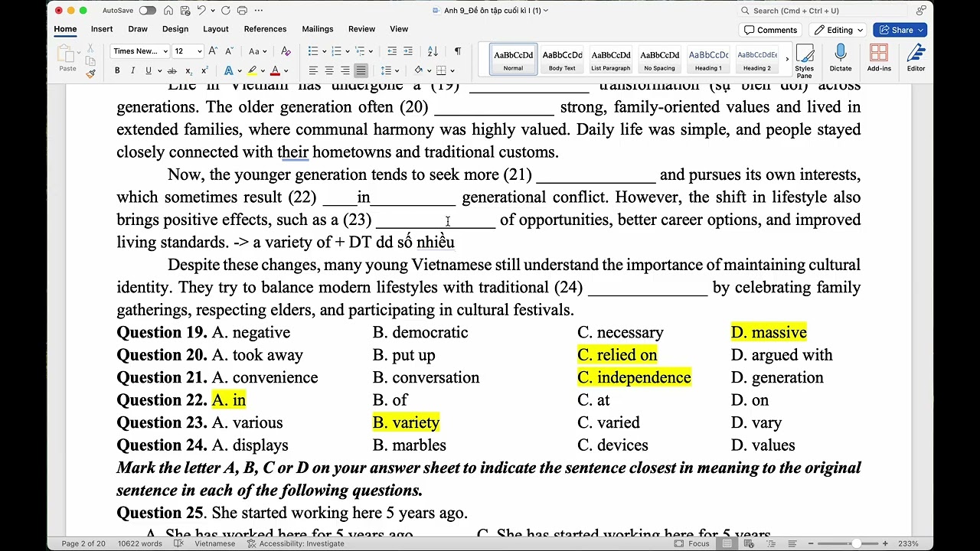Click the Save document icon

coord(185,11)
